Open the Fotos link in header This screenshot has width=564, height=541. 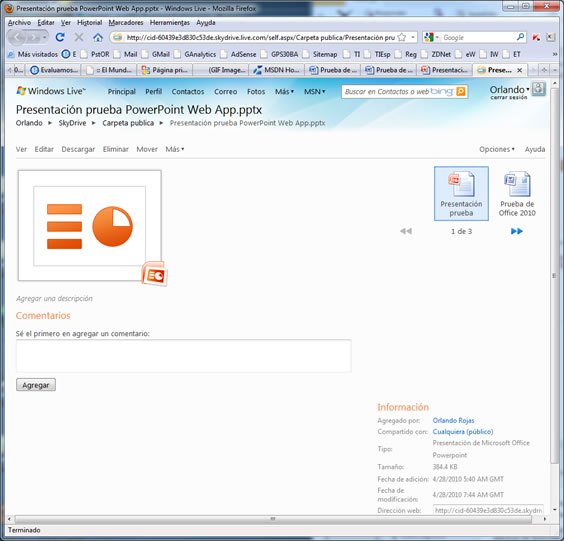[x=256, y=92]
